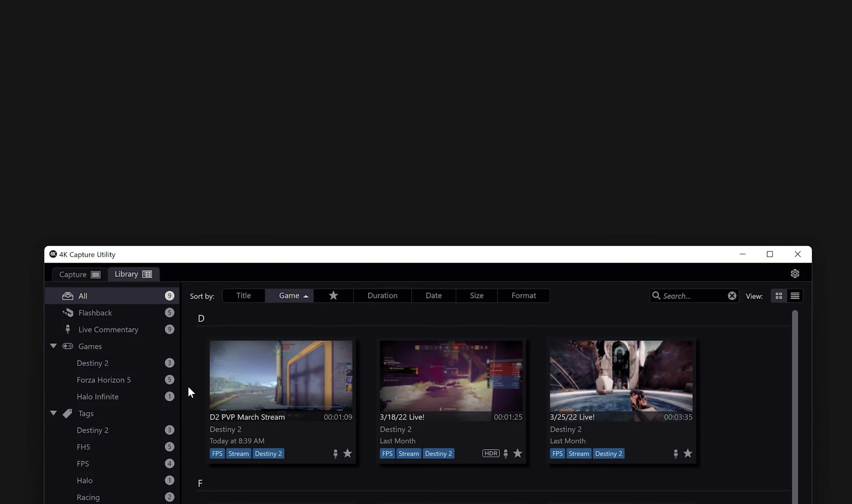The width and height of the screenshot is (852, 504).
Task: Favorite the D2 PVP March Stream clip
Action: [x=347, y=453]
